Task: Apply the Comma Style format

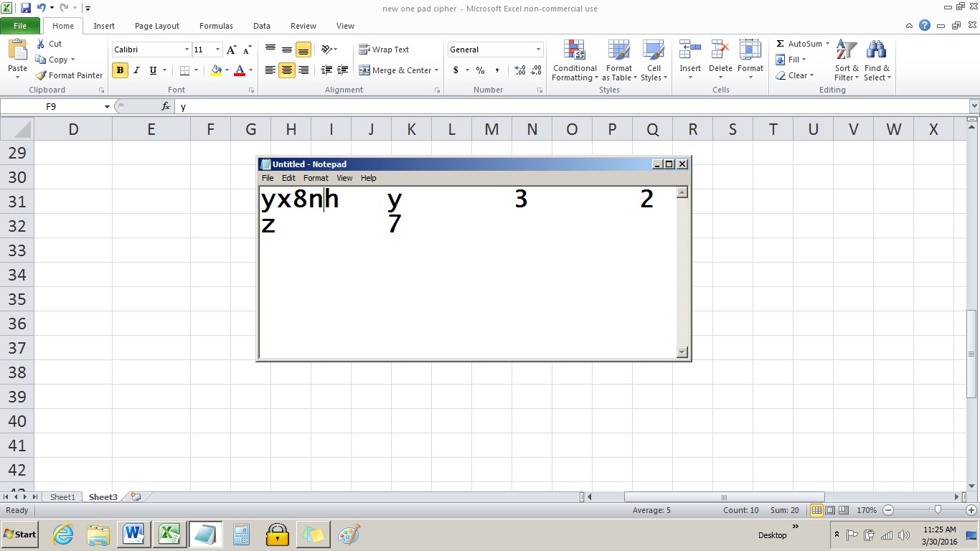Action: pyautogui.click(x=496, y=70)
